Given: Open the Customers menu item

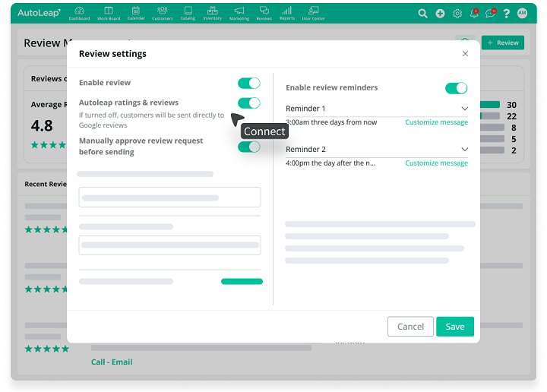Looking at the screenshot, I should 162,13.
